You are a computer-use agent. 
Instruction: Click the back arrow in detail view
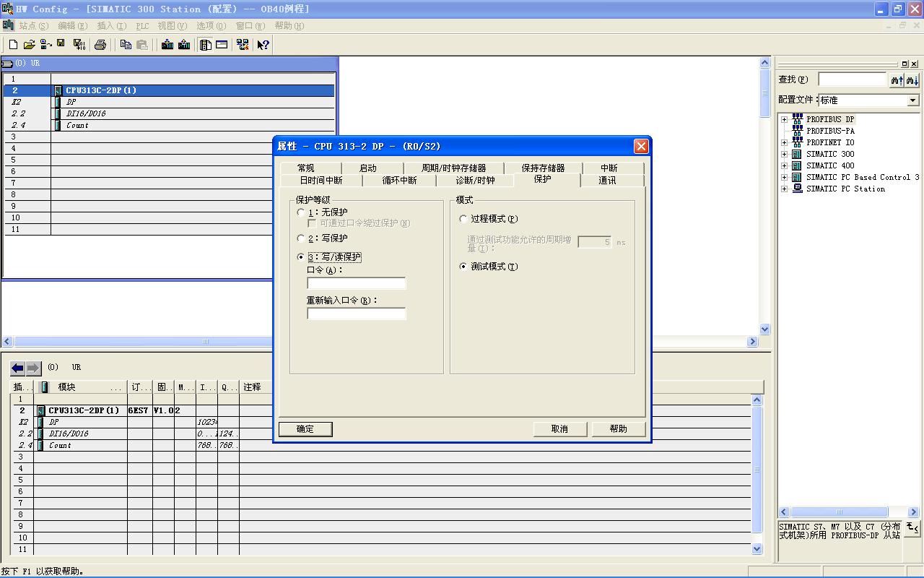(x=17, y=368)
